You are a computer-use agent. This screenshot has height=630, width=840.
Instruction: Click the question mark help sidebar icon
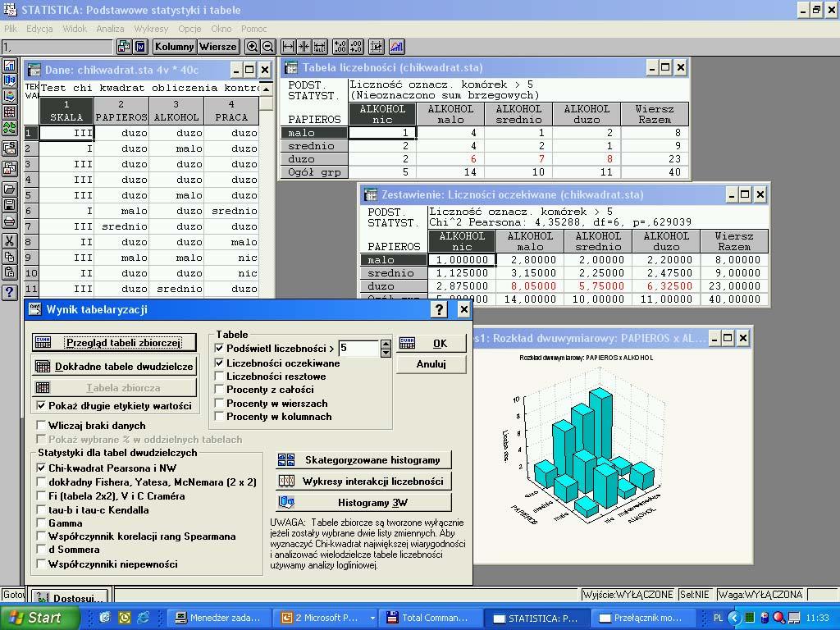(10, 293)
